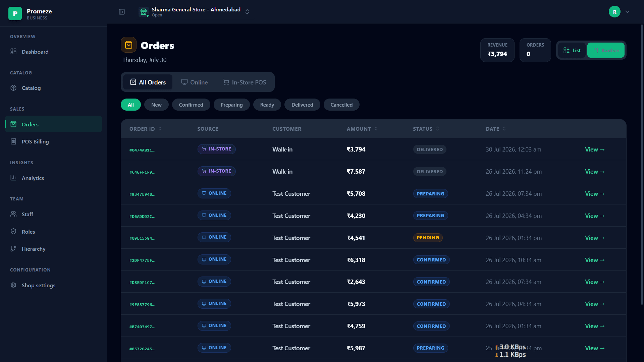The height and width of the screenshot is (362, 644).
Task: Switch to the Online orders tab
Action: point(194,82)
